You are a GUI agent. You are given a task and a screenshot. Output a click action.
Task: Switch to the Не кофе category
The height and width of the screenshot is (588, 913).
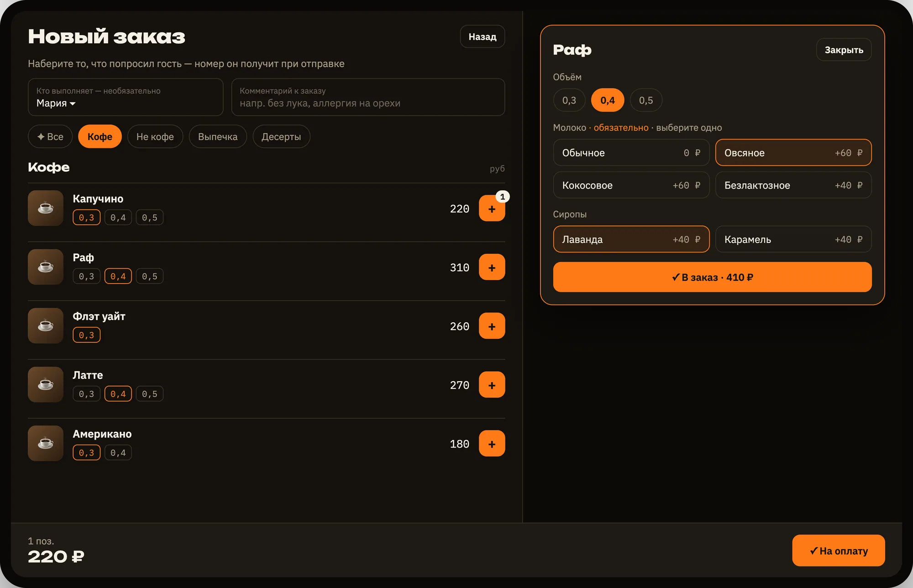point(155,136)
